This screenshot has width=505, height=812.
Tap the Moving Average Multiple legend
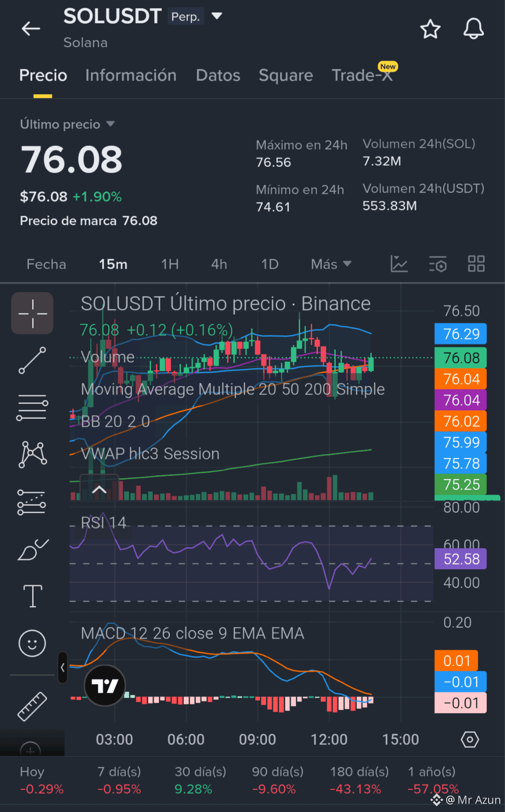pyautogui.click(x=232, y=389)
